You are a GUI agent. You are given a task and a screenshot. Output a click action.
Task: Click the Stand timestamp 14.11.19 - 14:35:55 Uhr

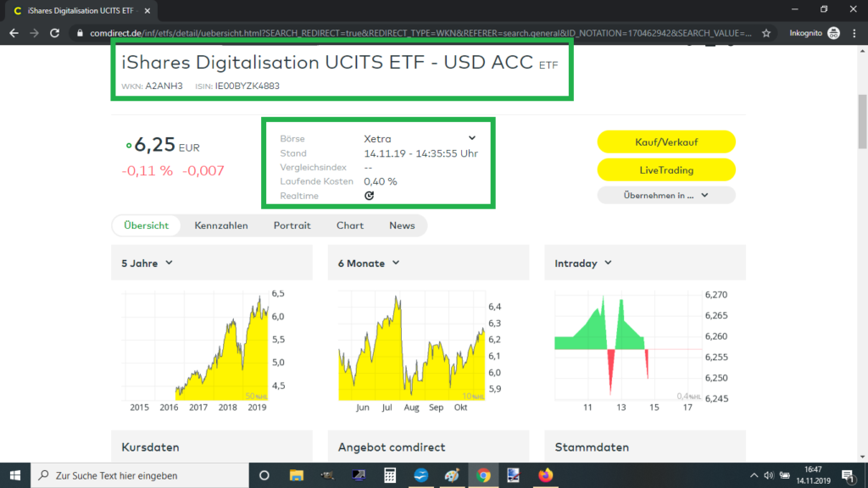coord(420,153)
